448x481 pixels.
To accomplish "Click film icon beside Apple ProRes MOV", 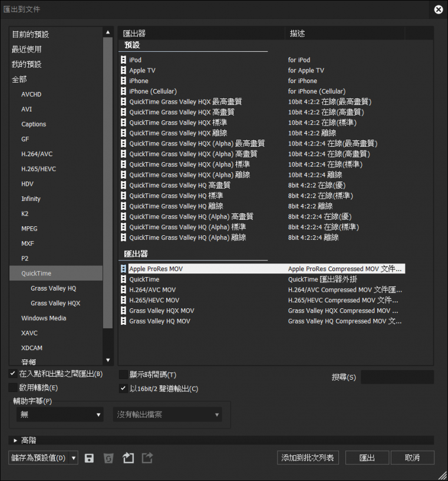I will 123,269.
